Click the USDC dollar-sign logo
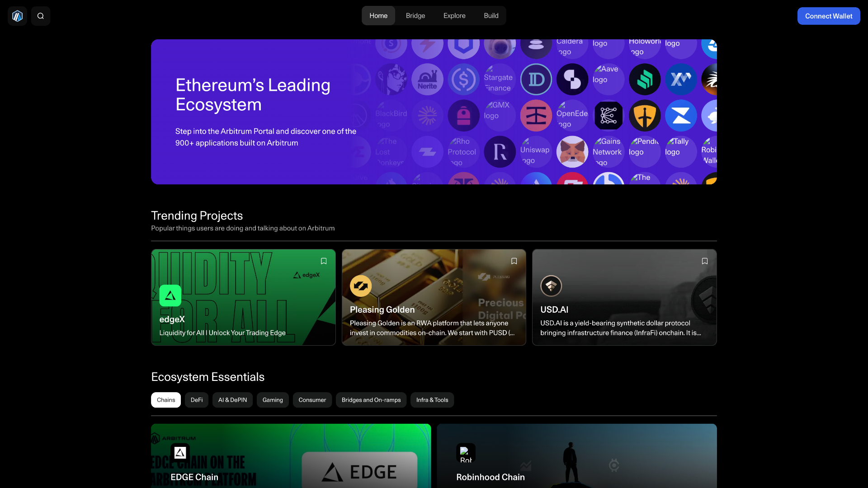This screenshot has width=868, height=488. 463,80
